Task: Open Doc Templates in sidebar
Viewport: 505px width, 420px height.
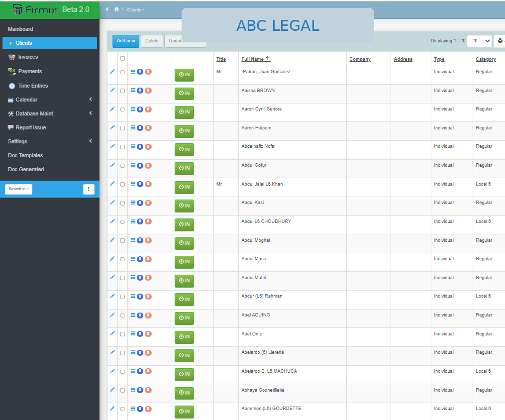Action: pyautogui.click(x=25, y=155)
